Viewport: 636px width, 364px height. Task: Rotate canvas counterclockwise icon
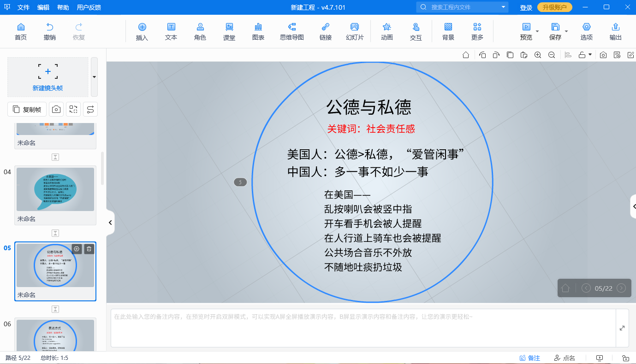click(482, 55)
